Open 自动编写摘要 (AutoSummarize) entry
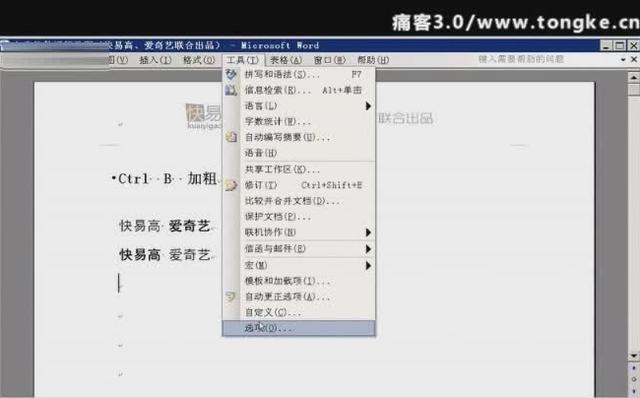The width and height of the screenshot is (640, 398). click(x=299, y=138)
